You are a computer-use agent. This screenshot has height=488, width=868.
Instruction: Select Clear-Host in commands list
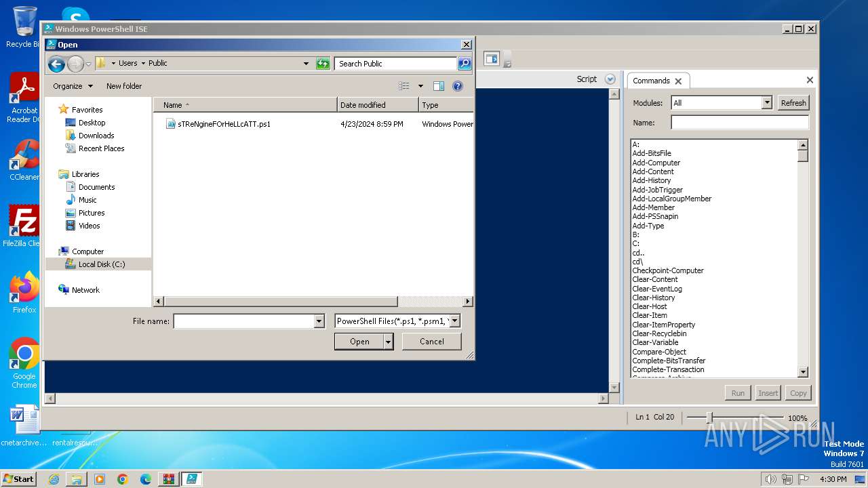pos(650,306)
